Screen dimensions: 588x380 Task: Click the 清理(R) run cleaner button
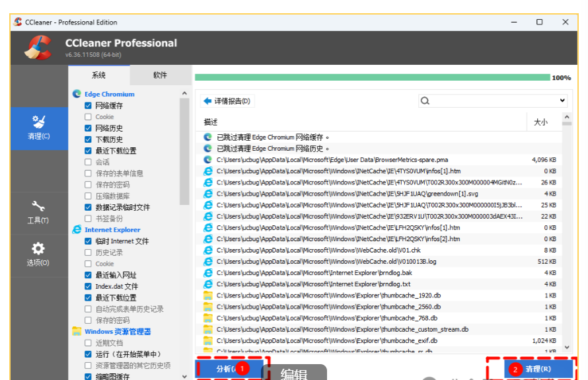538,369
